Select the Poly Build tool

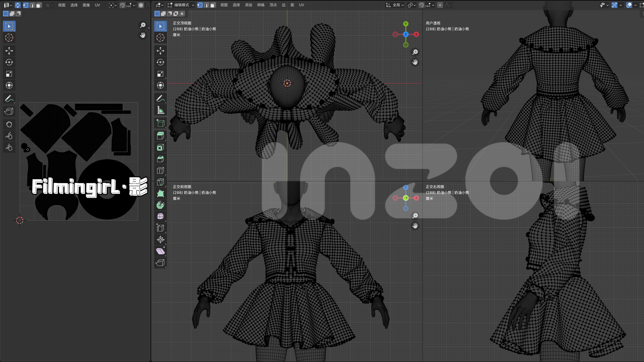(x=160, y=193)
